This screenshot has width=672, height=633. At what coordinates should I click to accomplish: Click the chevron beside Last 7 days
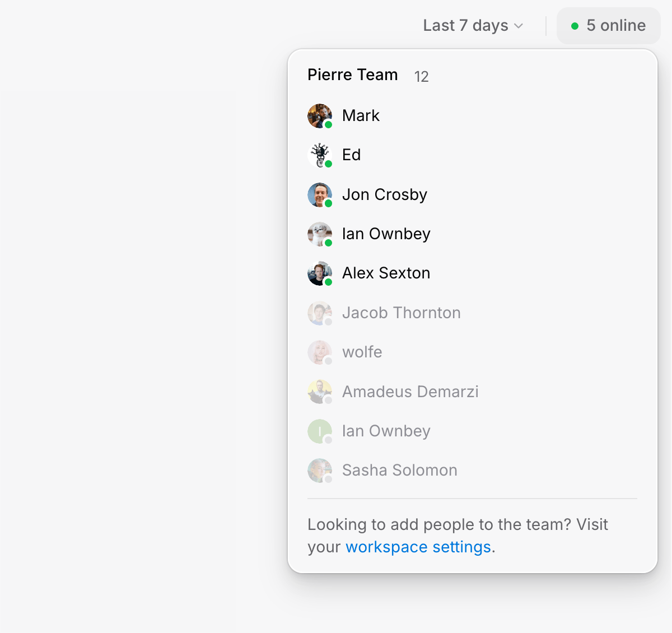519,26
